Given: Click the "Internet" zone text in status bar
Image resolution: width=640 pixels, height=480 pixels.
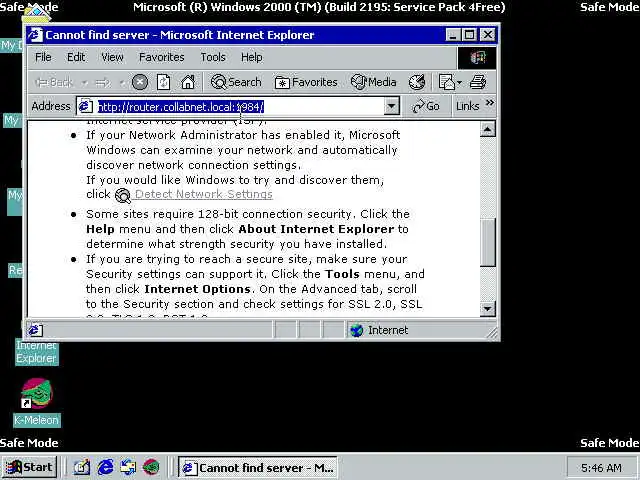Looking at the screenshot, I should (x=388, y=330).
